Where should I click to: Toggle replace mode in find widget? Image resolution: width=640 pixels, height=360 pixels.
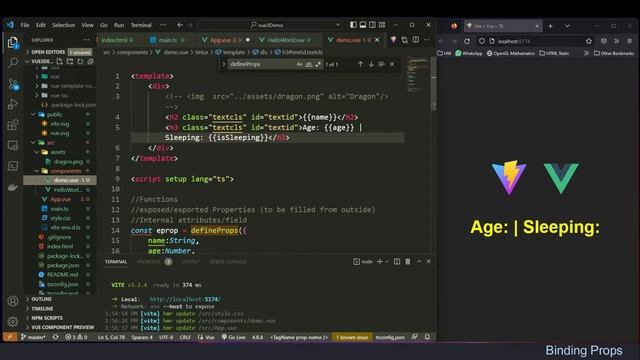(224, 64)
